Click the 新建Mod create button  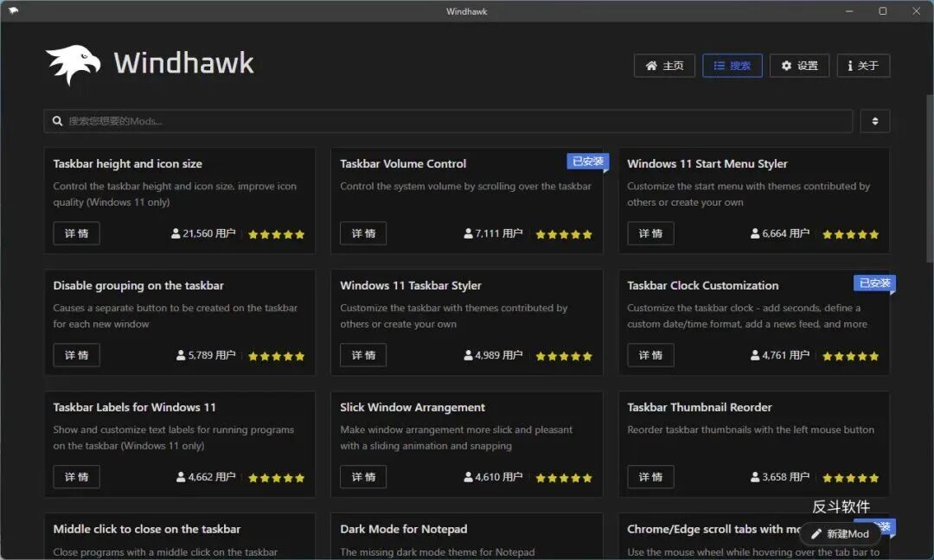coord(841,534)
